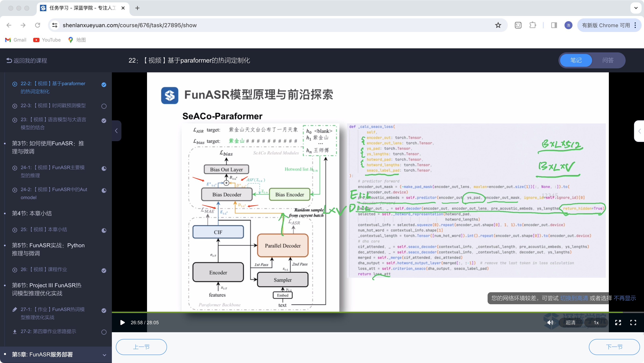Open the 超清 quality selector
This screenshot has height=363, width=644.
click(570, 322)
